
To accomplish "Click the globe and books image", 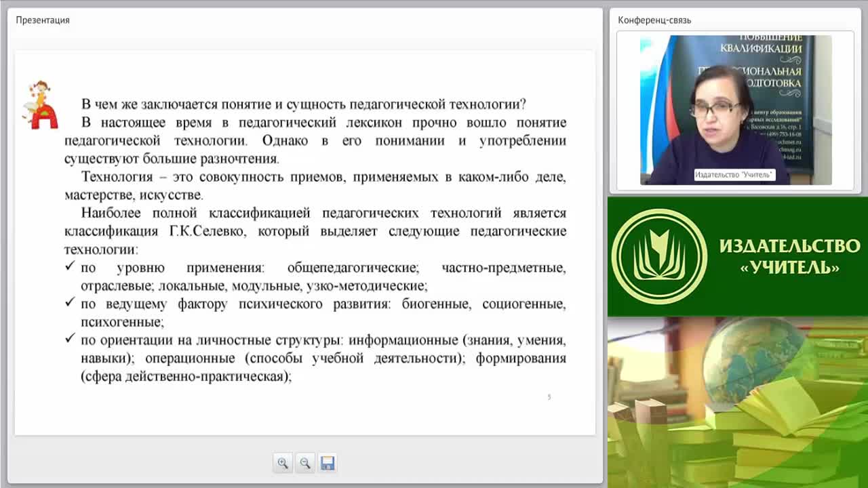I will tap(738, 402).
